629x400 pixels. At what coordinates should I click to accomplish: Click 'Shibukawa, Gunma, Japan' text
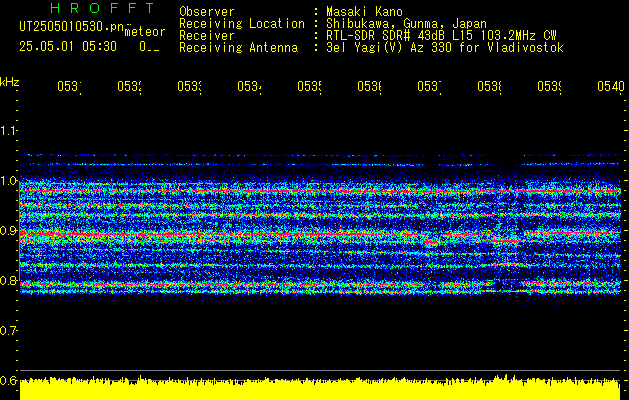click(406, 24)
